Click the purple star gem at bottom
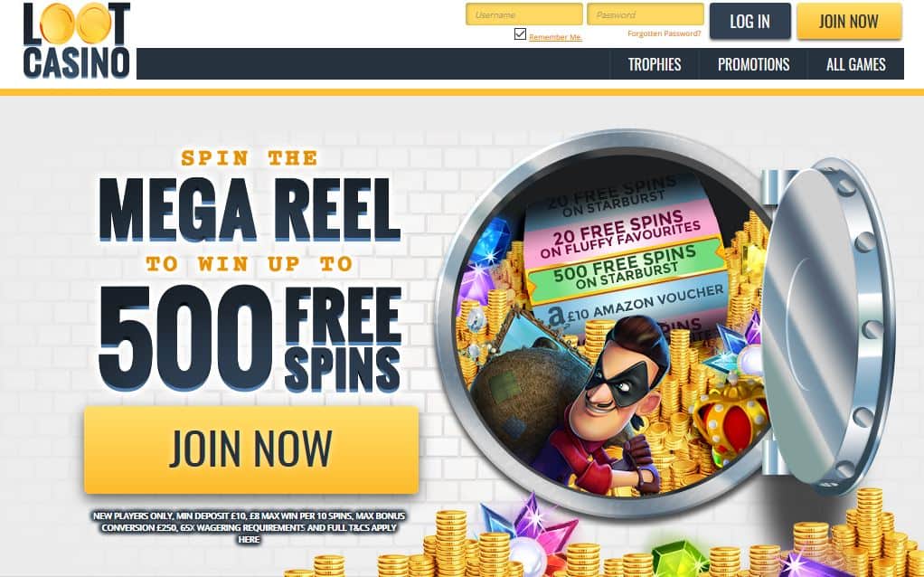 tap(529, 529)
